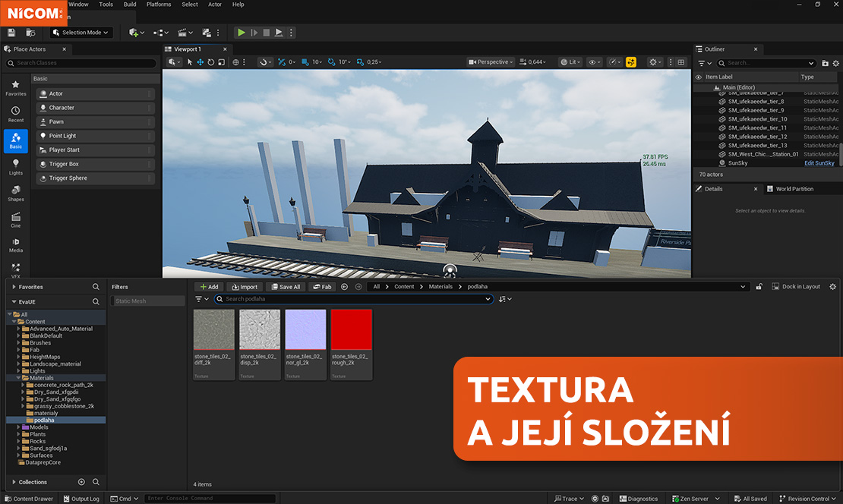This screenshot has width=843, height=504.
Task: Open the Selection Mode dropdown
Action: pos(81,33)
